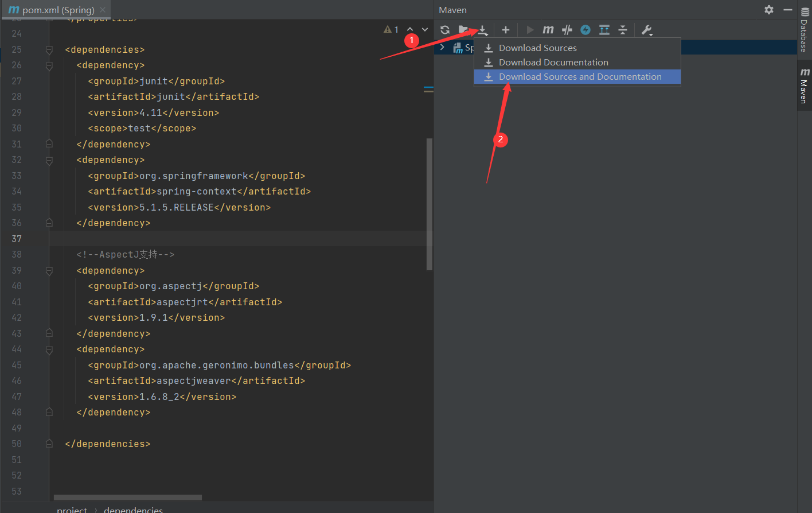Open Database tool window tab

tap(804, 30)
